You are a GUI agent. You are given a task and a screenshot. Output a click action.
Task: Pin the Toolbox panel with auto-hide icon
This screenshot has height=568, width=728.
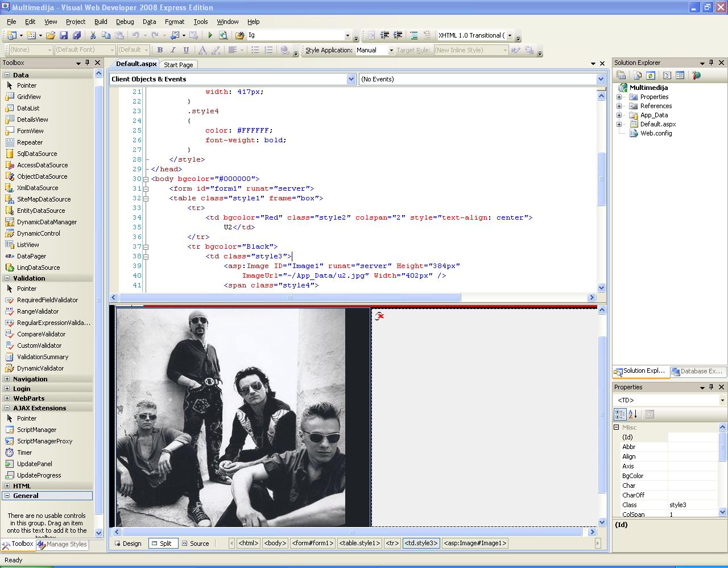click(88, 63)
